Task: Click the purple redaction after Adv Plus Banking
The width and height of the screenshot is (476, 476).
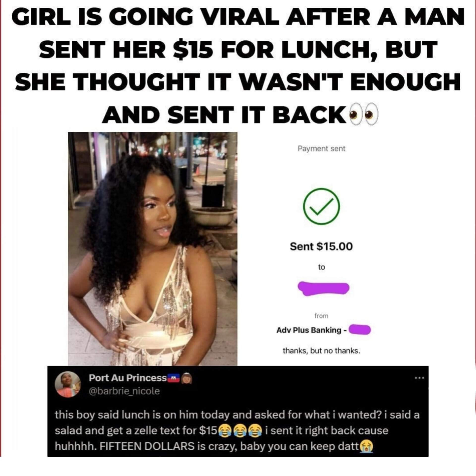Action: coord(360,330)
